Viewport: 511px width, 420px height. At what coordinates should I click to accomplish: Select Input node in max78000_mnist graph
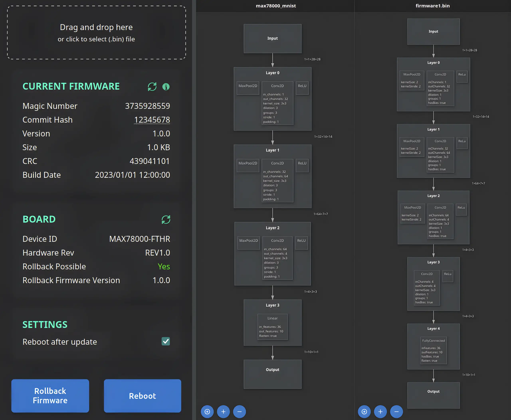[272, 39]
